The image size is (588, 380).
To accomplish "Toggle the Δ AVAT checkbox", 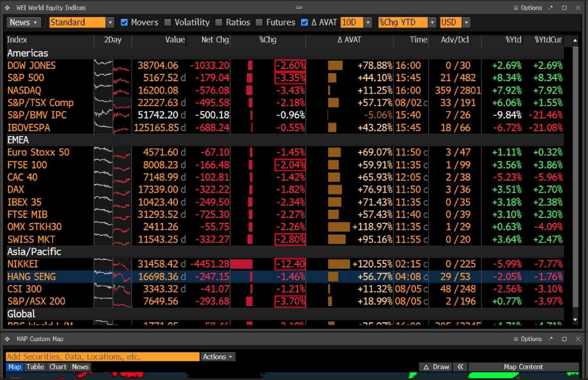I will pyautogui.click(x=305, y=22).
